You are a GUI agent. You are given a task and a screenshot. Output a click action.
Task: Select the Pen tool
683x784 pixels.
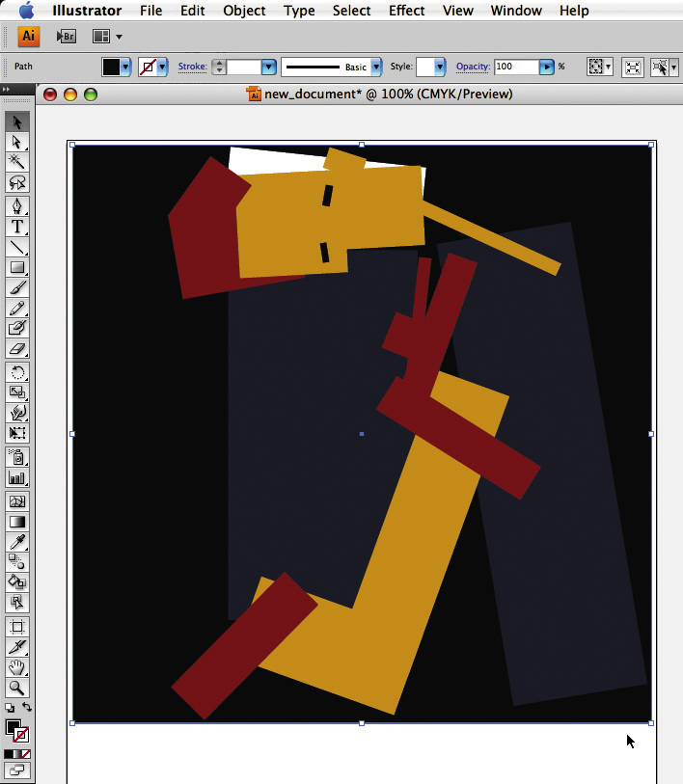(16, 206)
